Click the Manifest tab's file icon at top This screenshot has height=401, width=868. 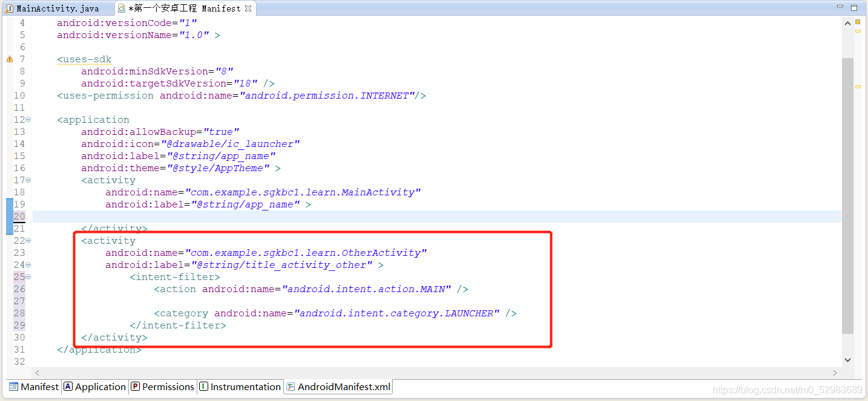click(x=121, y=8)
